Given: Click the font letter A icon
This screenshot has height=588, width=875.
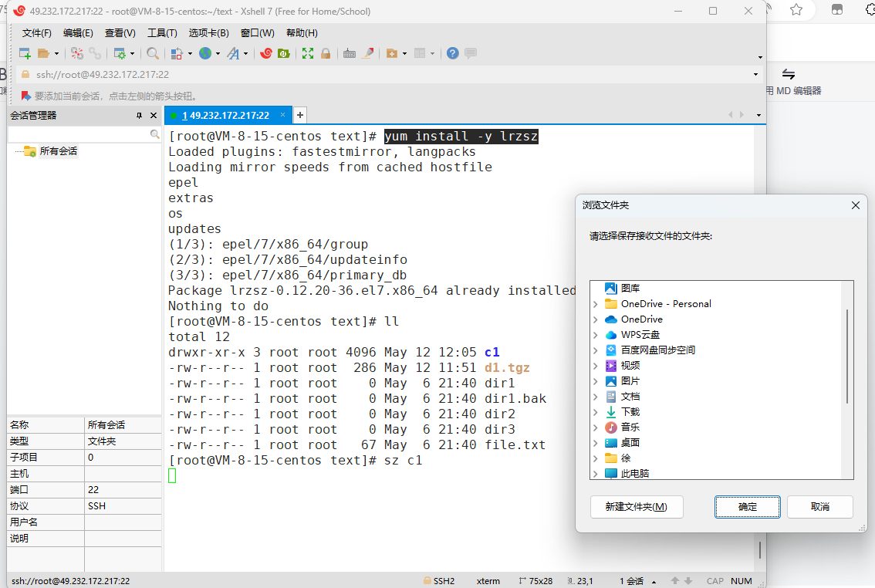Looking at the screenshot, I should point(233,53).
